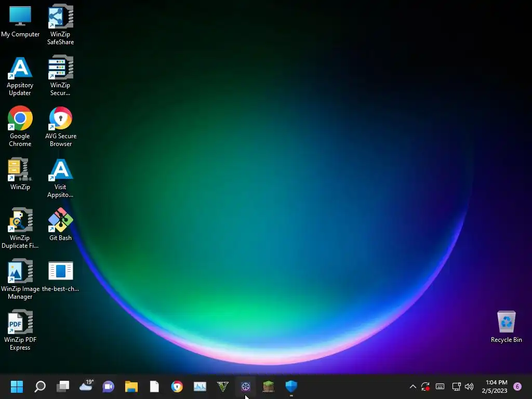532x399 pixels.
Task: Select the WinZip SafeShare shortcut
Action: [60, 24]
